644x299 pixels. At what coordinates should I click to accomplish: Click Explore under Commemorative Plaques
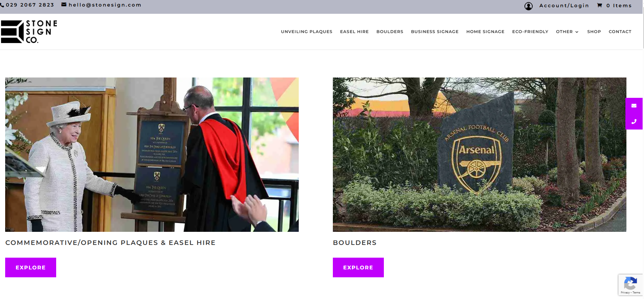(31, 267)
